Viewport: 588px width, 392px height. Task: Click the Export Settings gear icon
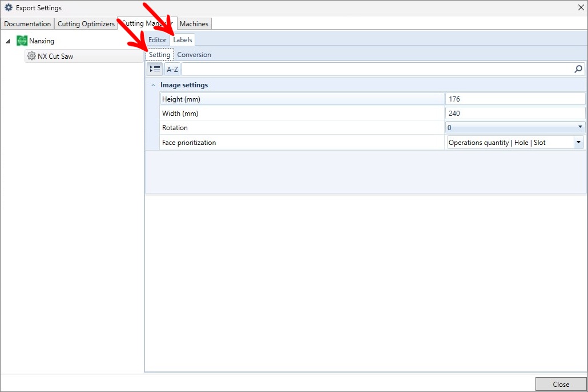[8, 7]
